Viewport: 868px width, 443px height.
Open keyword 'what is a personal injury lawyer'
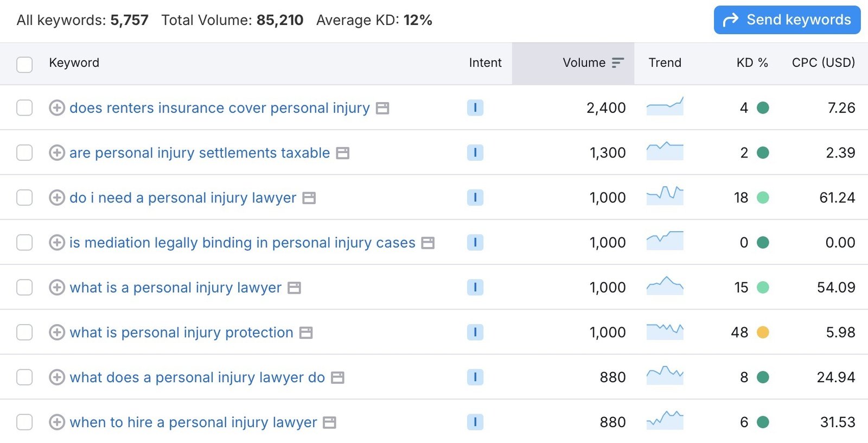click(176, 287)
